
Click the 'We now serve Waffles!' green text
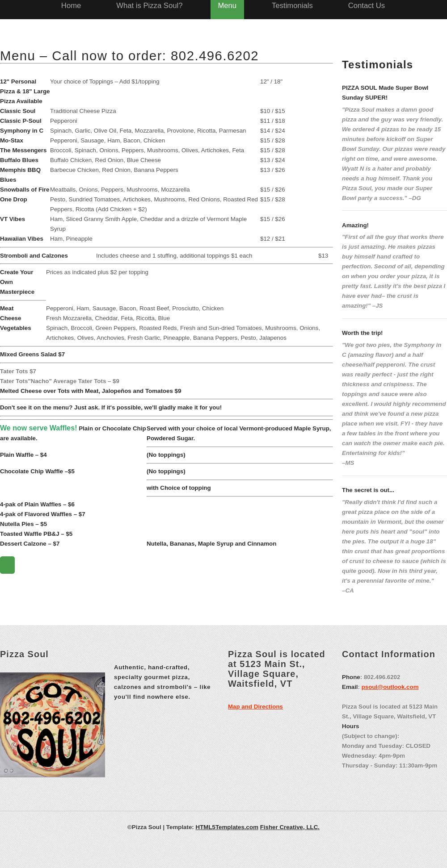tap(38, 428)
